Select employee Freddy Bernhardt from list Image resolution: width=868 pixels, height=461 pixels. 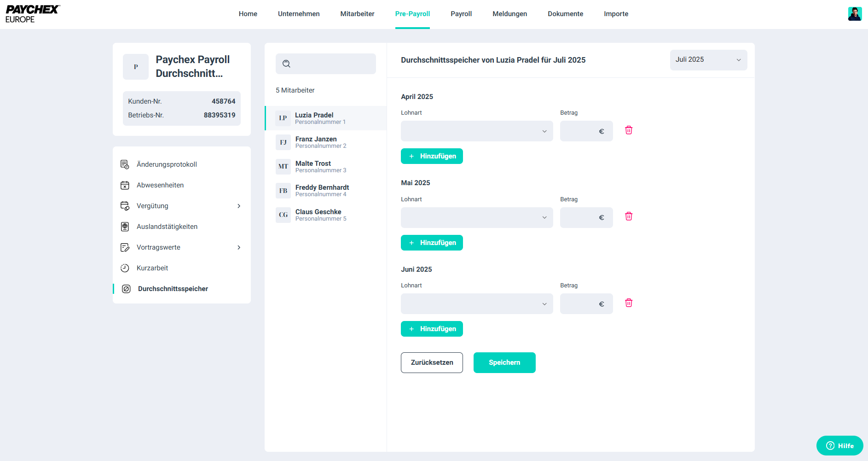tap(322, 191)
